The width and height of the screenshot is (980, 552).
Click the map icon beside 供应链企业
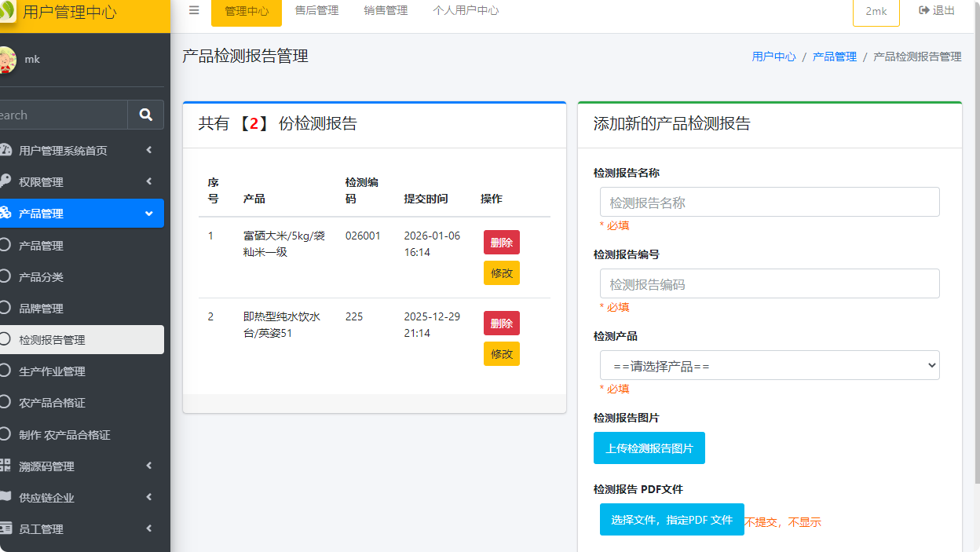click(x=5, y=497)
